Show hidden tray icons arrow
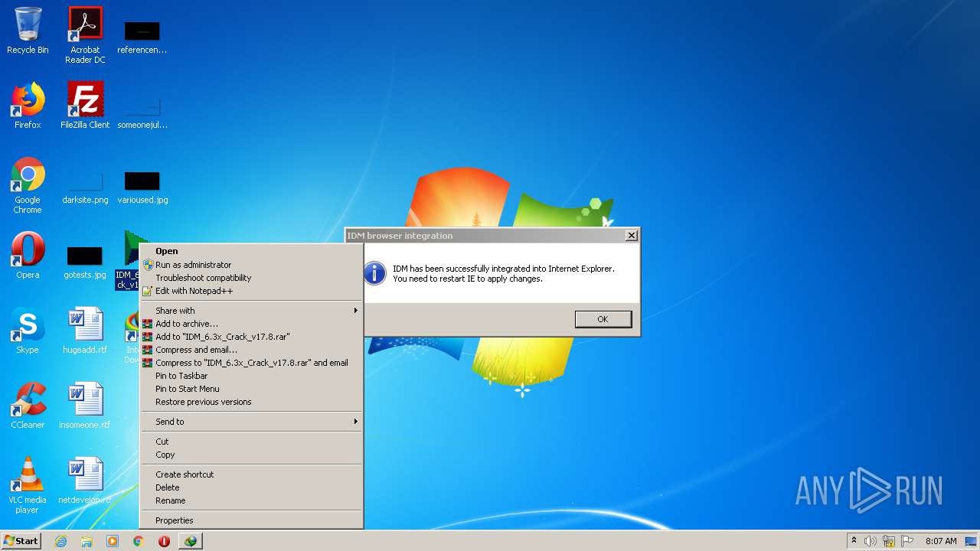Screen dimensions: 980x551 coord(854,541)
